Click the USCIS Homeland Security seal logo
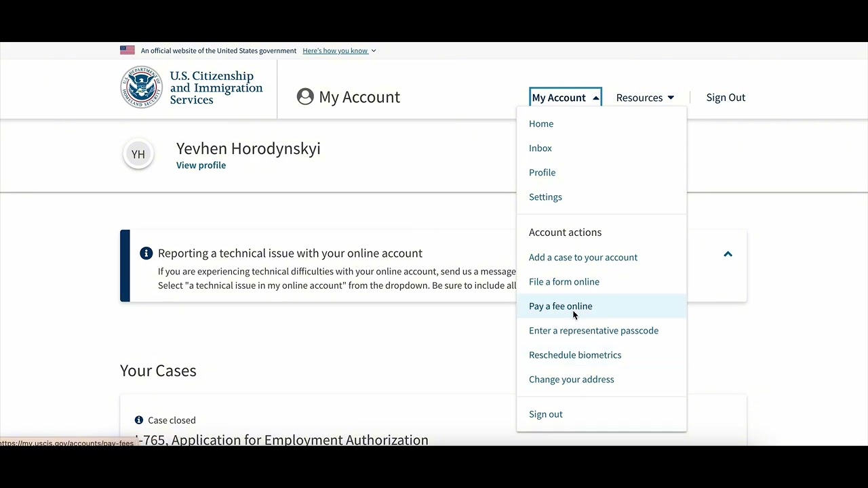The width and height of the screenshot is (868, 488). coord(142,87)
